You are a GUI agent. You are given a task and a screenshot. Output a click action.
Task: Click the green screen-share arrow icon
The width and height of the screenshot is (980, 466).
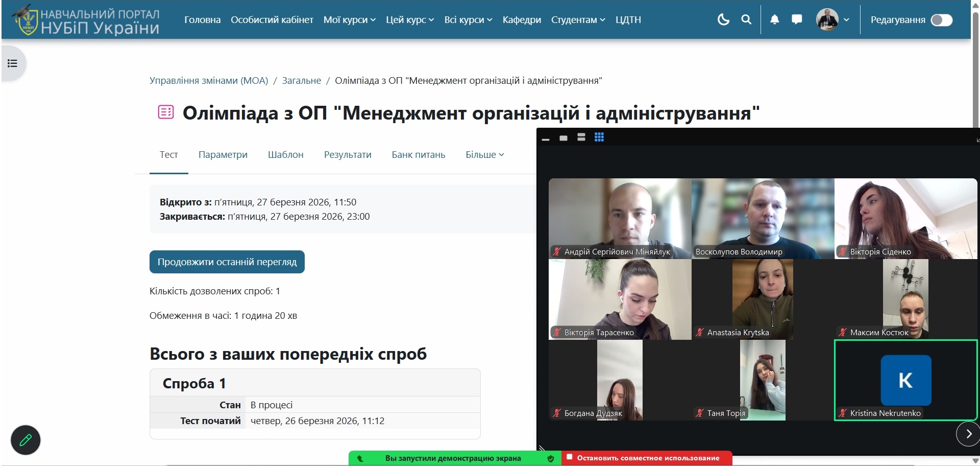click(x=360, y=458)
